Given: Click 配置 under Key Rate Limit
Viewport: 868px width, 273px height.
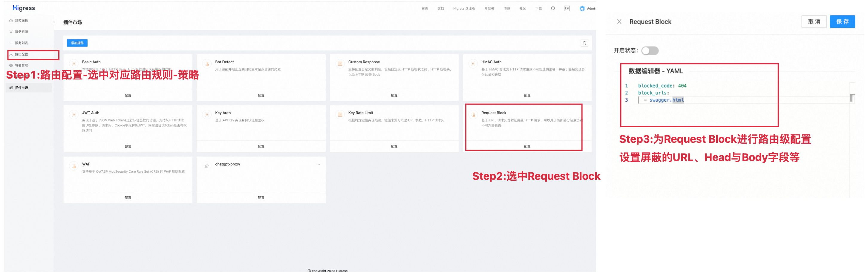Looking at the screenshot, I should pyautogui.click(x=394, y=146).
